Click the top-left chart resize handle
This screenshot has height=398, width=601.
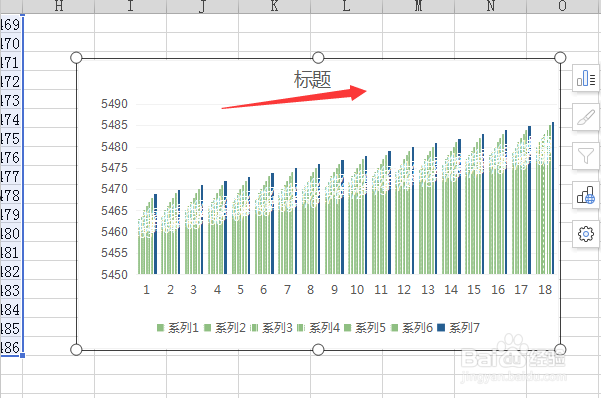click(76, 58)
